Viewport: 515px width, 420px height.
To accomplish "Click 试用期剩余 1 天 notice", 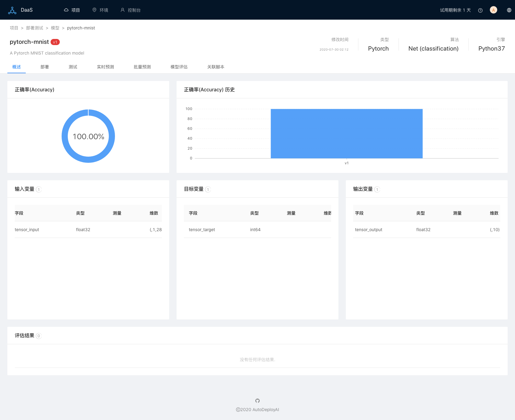I will (x=455, y=10).
